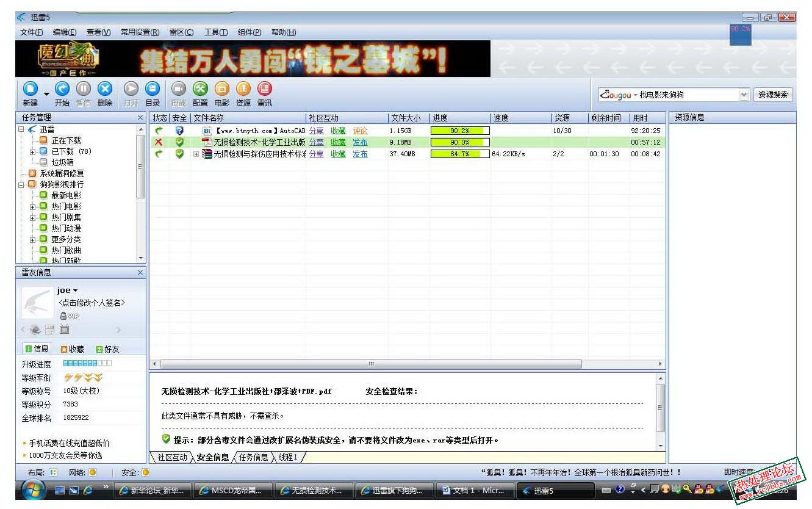Click the 安全 security status indicator

coord(146,472)
